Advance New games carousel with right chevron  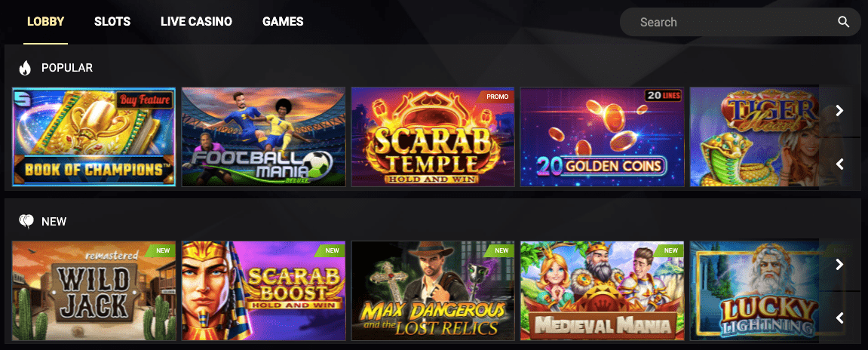(840, 264)
